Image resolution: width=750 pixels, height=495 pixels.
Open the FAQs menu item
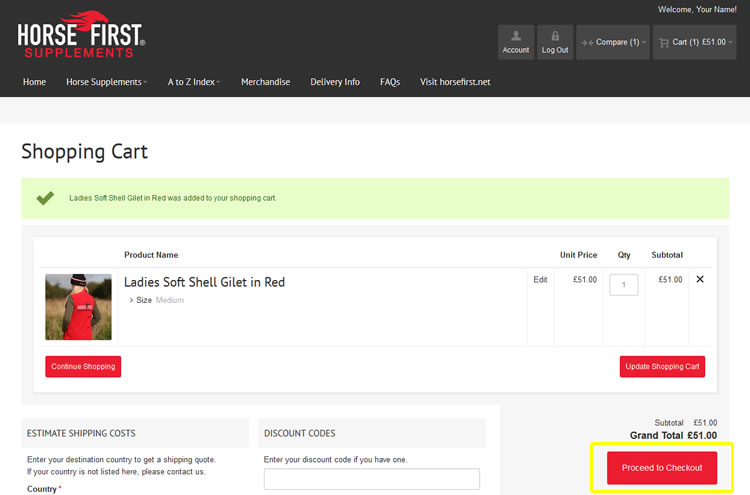pos(390,82)
